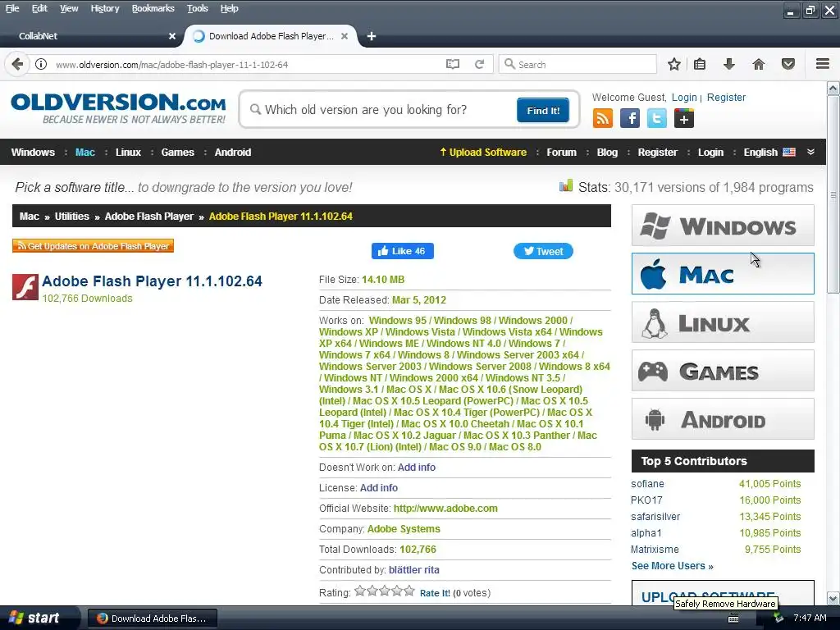Screen dimensions: 840x630
Task: Click the Adobe Flash Player red logo
Action: pos(25,287)
